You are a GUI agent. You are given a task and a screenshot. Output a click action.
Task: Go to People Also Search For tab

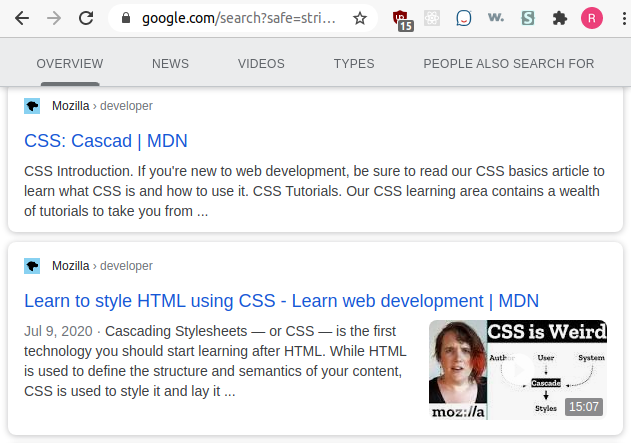pyautogui.click(x=508, y=64)
